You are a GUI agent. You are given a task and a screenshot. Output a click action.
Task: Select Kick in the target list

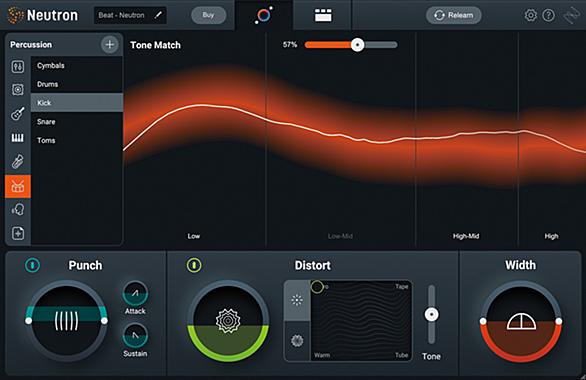(77, 103)
